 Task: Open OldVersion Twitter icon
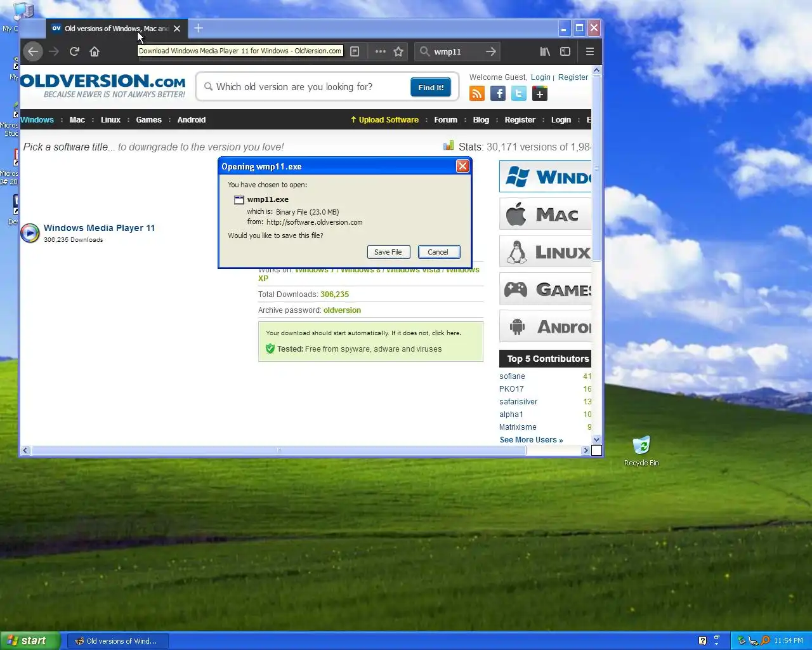(519, 94)
